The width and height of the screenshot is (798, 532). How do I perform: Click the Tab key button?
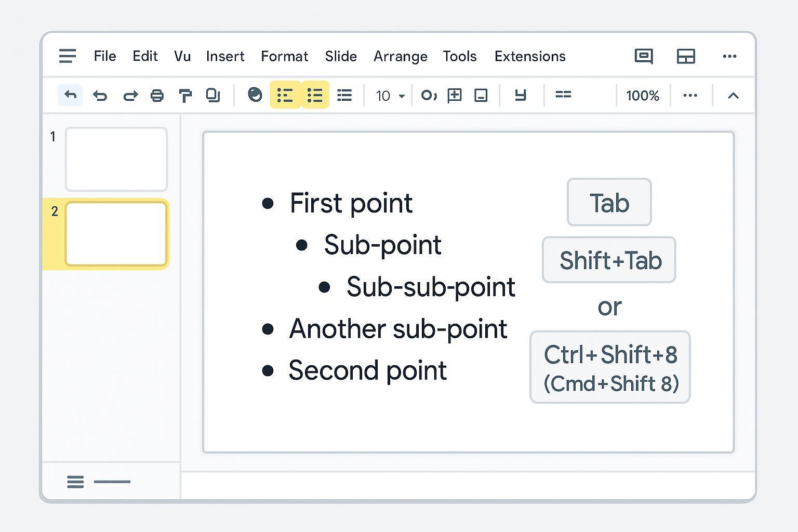click(x=609, y=203)
